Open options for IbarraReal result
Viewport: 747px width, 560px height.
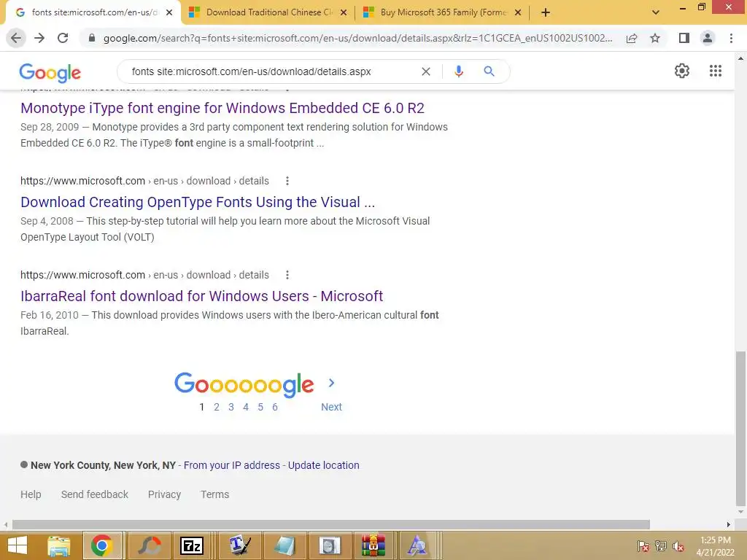287,275
